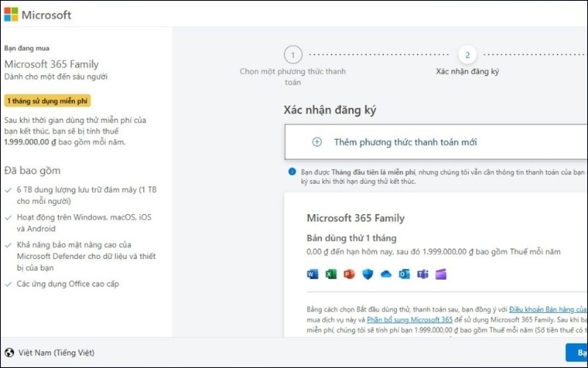Click the globe icon in the footer
Viewport: 588px width, 368px height.
(x=10, y=353)
